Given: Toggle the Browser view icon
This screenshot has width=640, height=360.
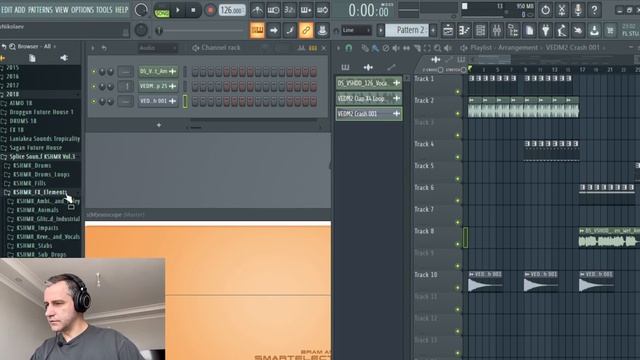Looking at the screenshot, I should 513,30.
